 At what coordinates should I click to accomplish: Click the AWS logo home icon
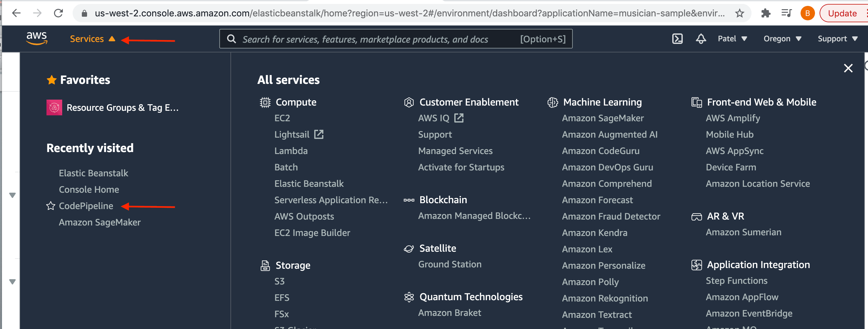coord(37,38)
